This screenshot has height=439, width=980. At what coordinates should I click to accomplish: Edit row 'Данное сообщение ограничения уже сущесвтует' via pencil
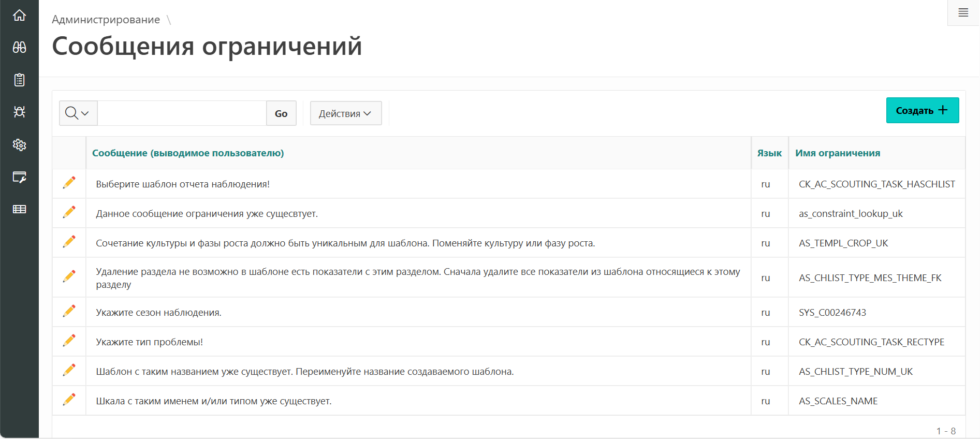point(69,212)
